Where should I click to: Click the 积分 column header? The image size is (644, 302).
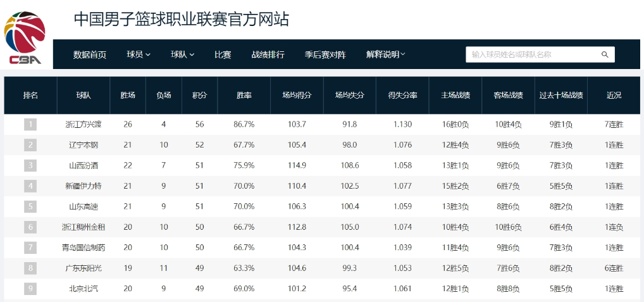tap(200, 96)
